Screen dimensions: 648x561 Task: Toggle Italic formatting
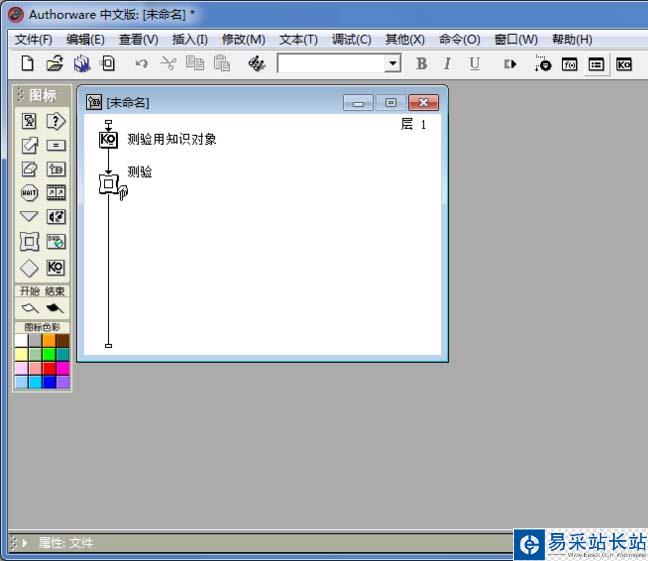click(447, 64)
